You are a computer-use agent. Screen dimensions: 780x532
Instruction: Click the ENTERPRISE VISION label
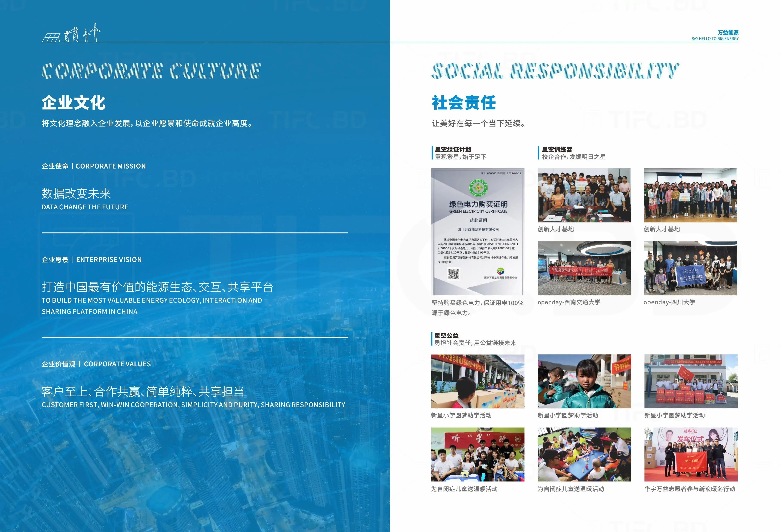coord(109,260)
